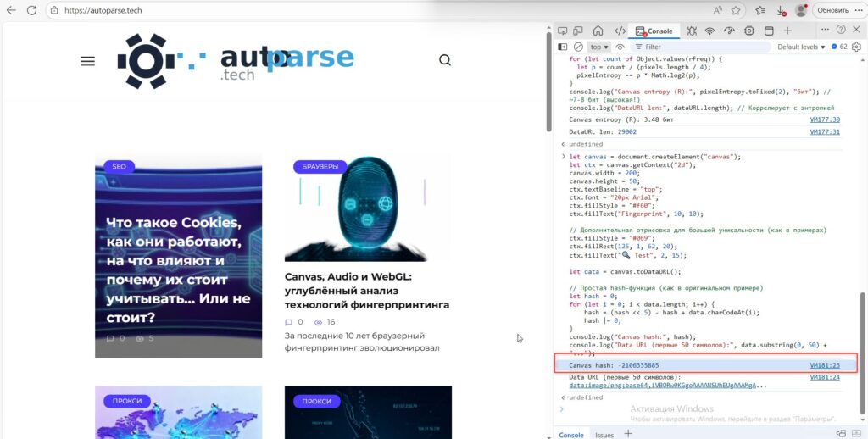868x439 pixels.
Task: Focus the console Filter input
Action: 700,47
